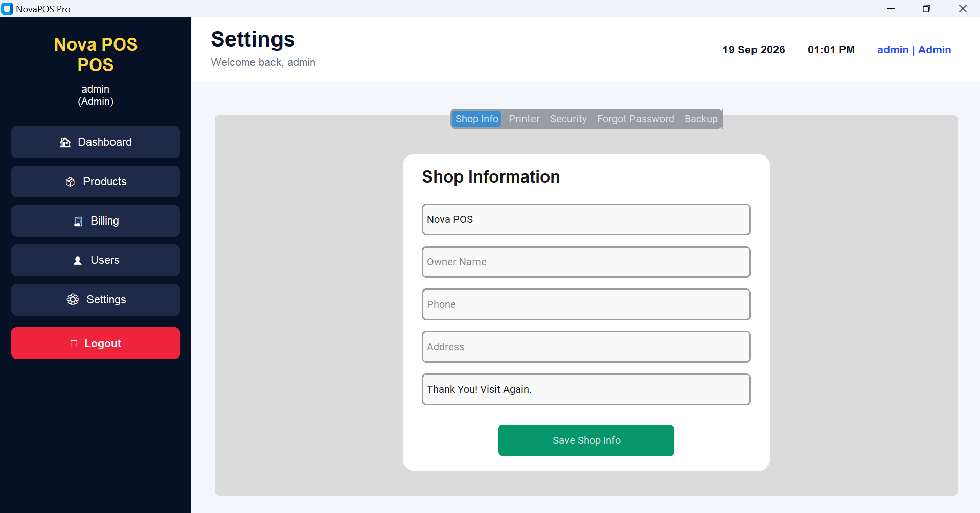Screen dimensions: 980x513
Task: Open the Dashboard page label
Action: 105,142
